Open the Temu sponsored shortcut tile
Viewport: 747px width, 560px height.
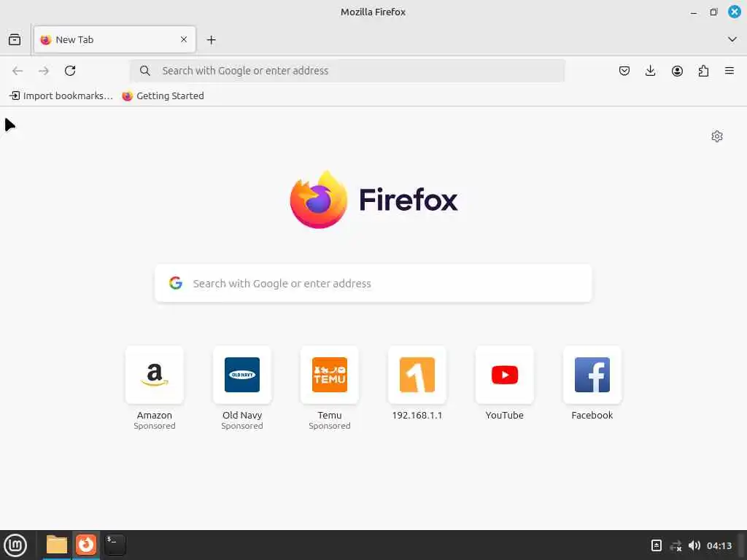(x=330, y=375)
